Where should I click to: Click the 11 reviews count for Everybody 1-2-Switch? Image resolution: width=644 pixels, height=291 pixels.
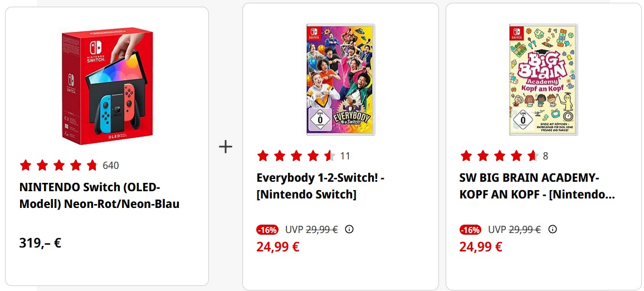point(345,156)
